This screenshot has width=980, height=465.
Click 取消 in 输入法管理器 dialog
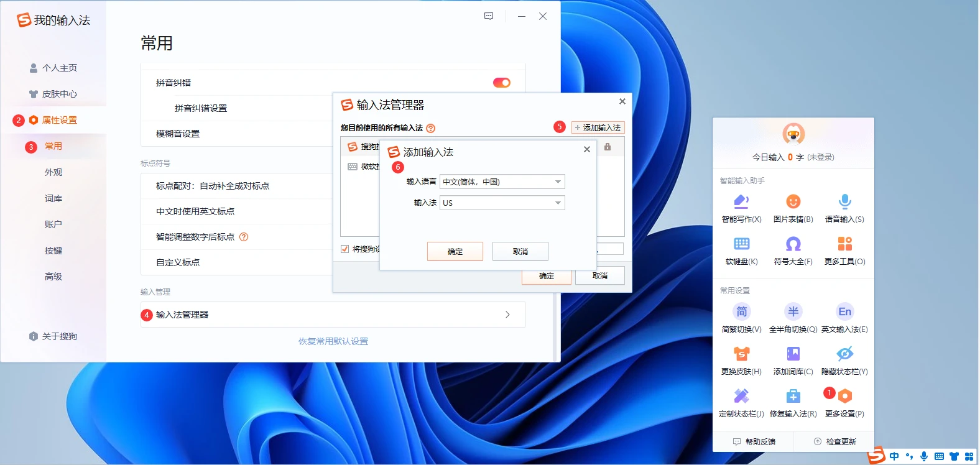(600, 276)
